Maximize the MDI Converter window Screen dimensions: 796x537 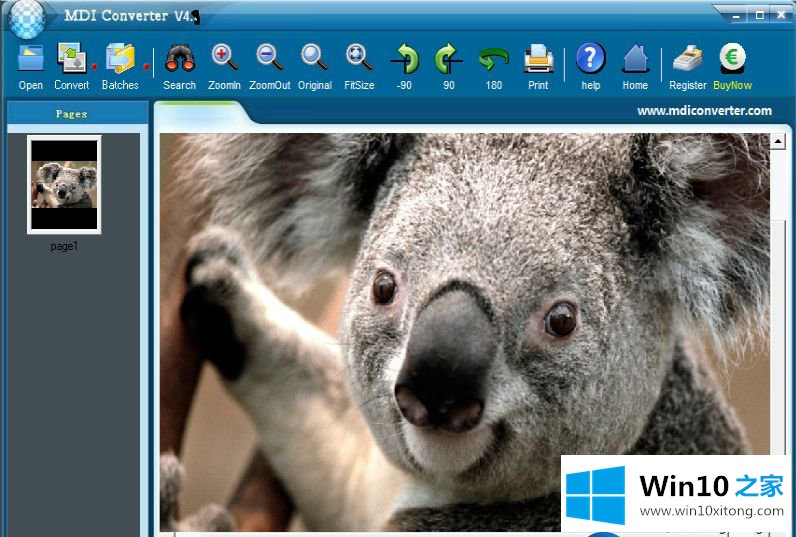coord(759,15)
